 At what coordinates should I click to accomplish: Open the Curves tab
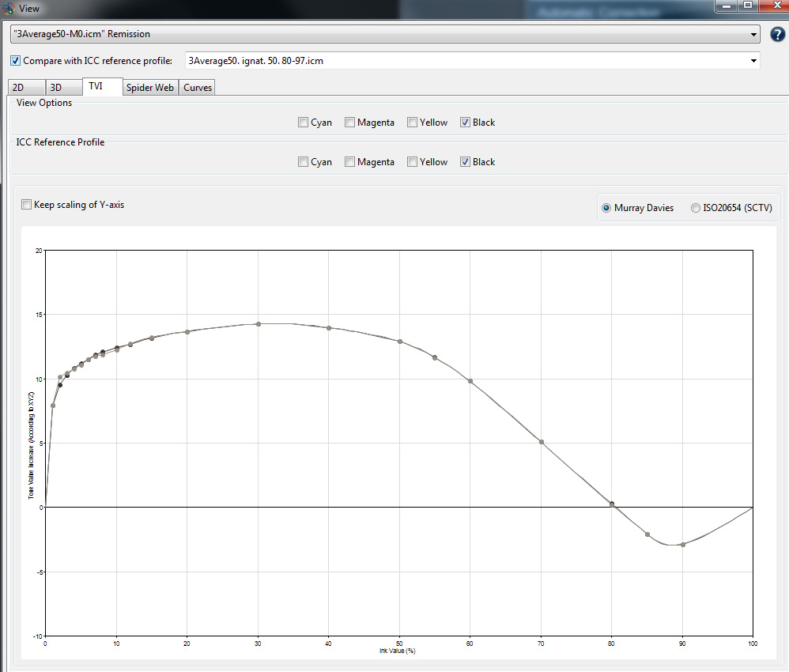[x=198, y=88]
